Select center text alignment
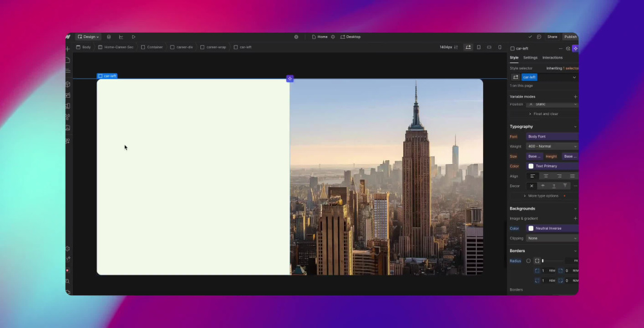 [x=546, y=176]
